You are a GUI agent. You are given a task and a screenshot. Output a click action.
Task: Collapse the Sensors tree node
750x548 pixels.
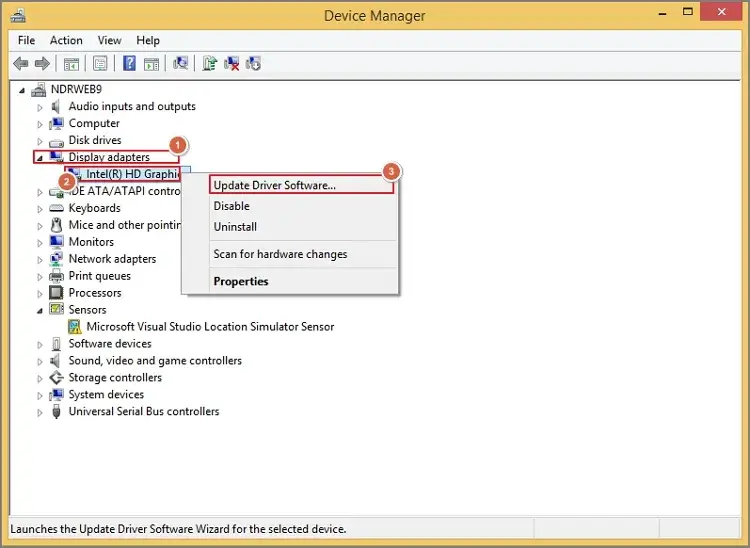pos(40,310)
